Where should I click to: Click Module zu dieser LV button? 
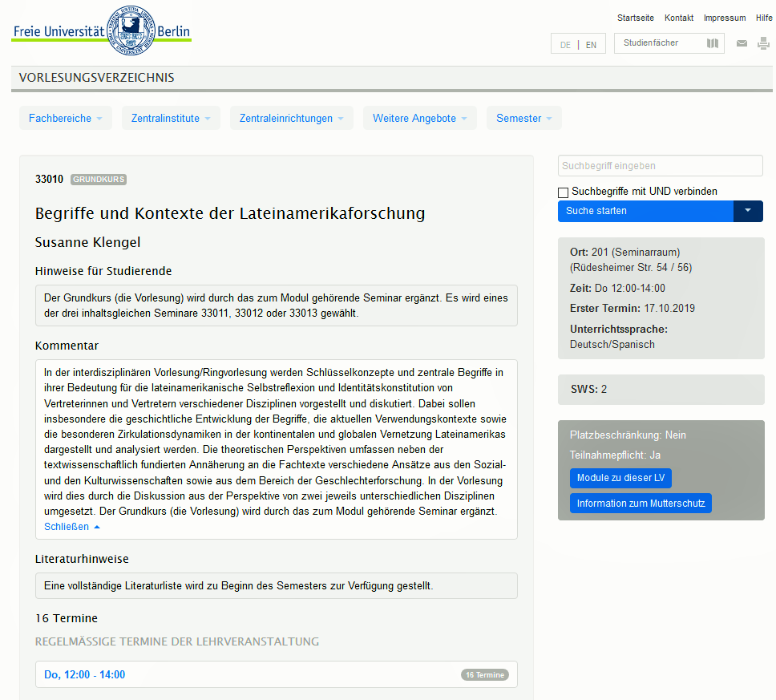click(x=620, y=478)
